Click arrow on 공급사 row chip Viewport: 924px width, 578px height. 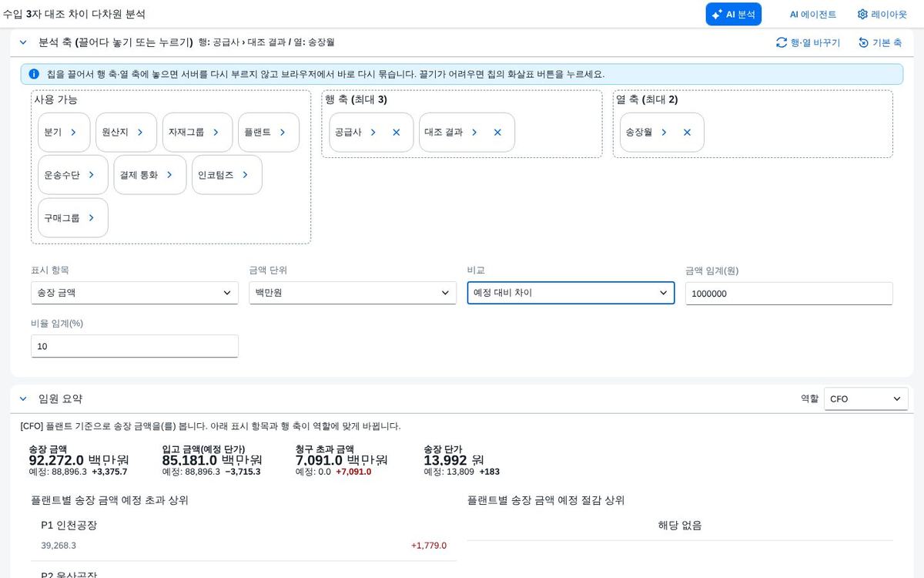click(373, 132)
